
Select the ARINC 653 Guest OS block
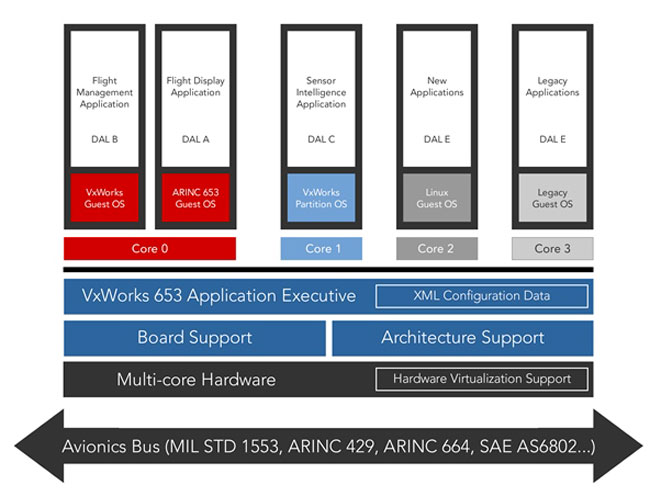(x=195, y=198)
